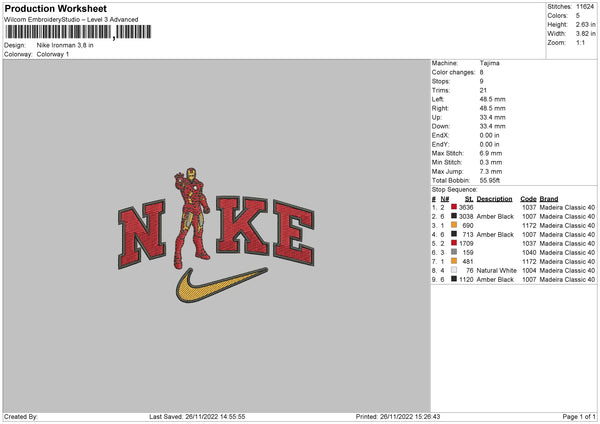Click the orange swatch in stop row 3
The width and height of the screenshot is (600, 424).
coord(454,225)
